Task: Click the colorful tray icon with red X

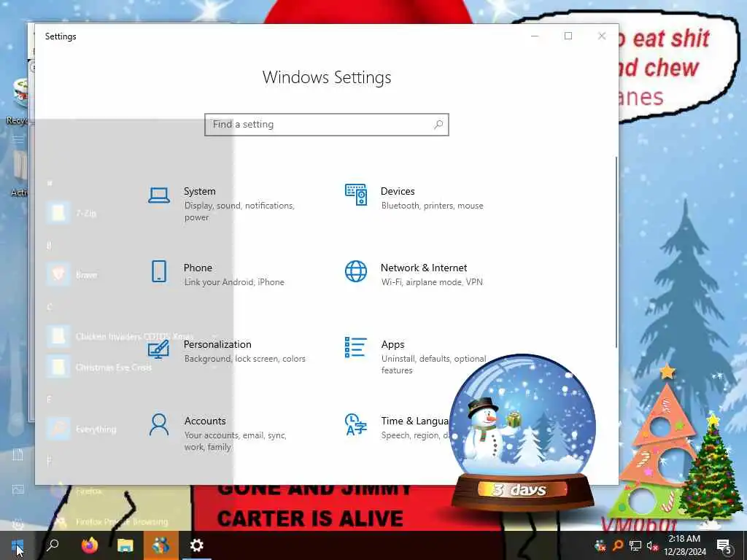Action: 600,545
